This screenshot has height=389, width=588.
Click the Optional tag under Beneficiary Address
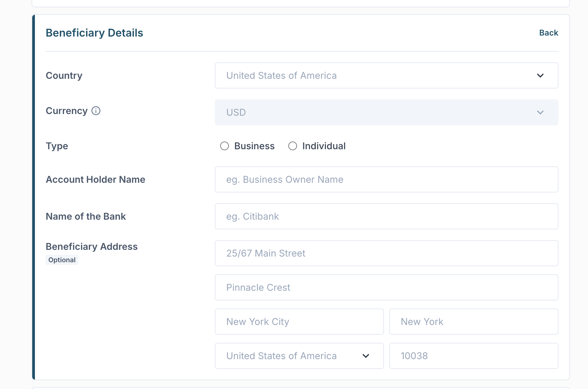click(x=62, y=260)
